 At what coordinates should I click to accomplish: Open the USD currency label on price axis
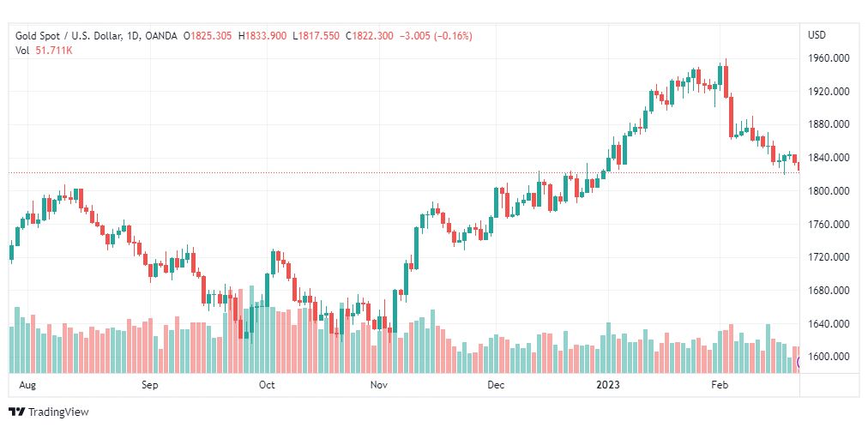[817, 35]
